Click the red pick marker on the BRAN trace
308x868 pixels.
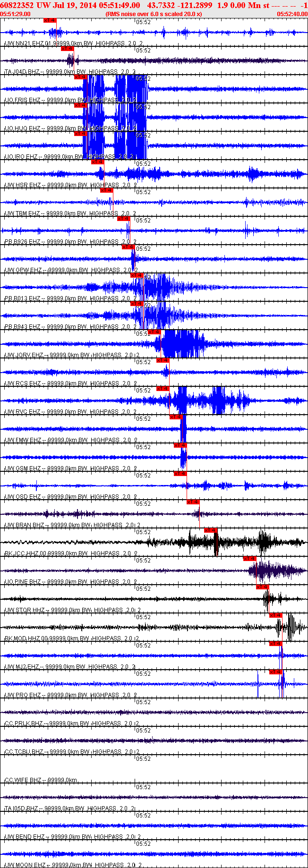(193, 502)
